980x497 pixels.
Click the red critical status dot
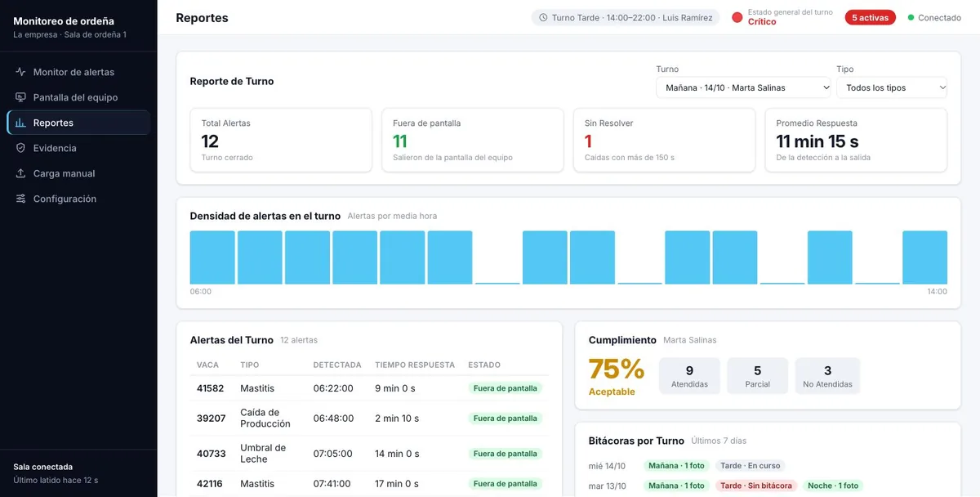tap(737, 17)
